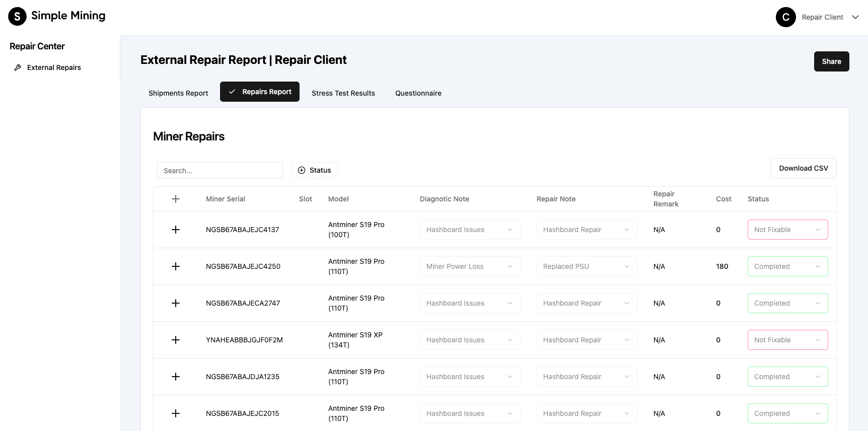Open Diagnostic Note dropdown for NGSB67ABAJDJA1235
868x431 pixels.
pyautogui.click(x=470, y=377)
